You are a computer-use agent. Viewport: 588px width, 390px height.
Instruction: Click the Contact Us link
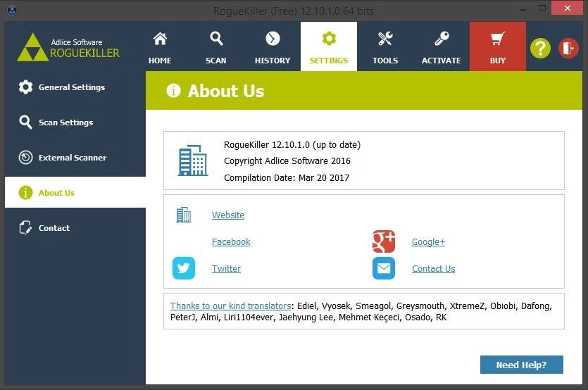coord(434,268)
